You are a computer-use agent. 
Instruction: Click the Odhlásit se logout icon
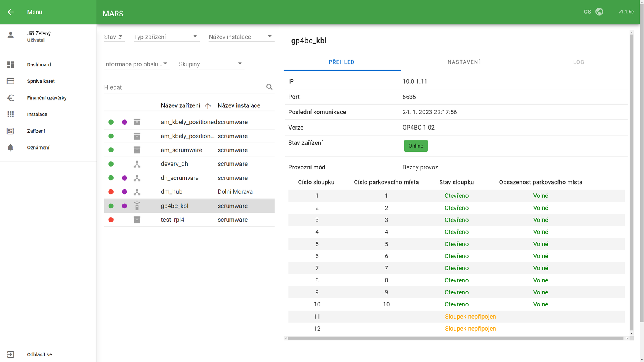tap(10, 354)
